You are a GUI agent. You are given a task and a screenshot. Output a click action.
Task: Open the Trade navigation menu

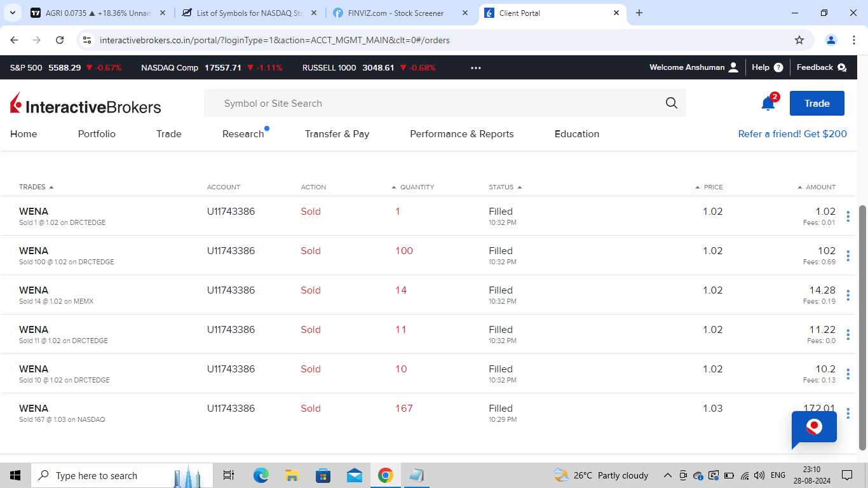[169, 134]
